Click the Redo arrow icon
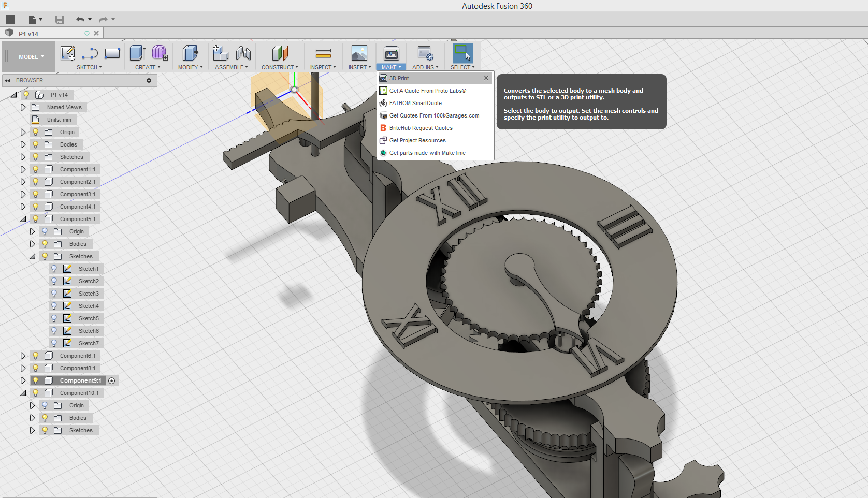This screenshot has width=868, height=498. [x=104, y=20]
